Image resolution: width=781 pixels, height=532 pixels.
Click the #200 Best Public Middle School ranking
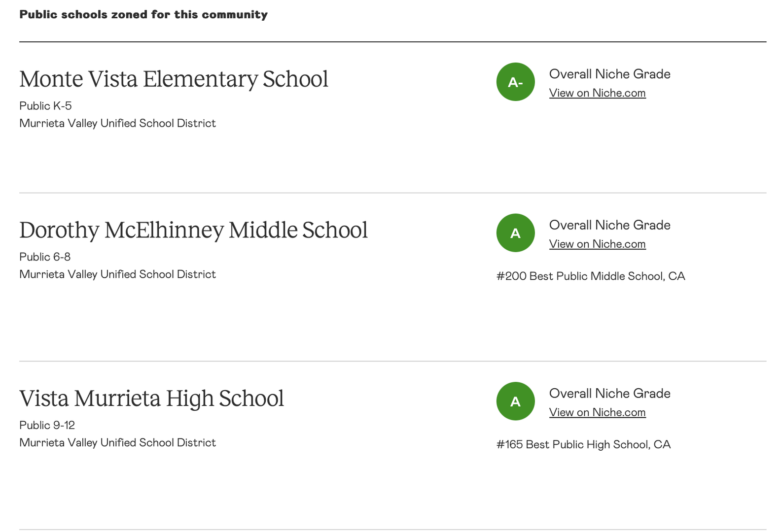[591, 276]
